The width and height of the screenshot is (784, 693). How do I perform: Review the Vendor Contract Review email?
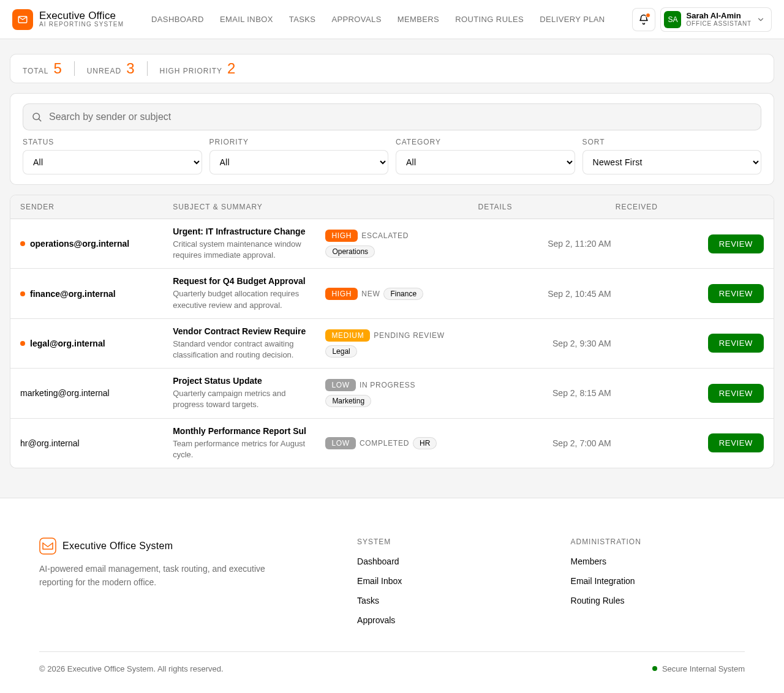click(736, 343)
